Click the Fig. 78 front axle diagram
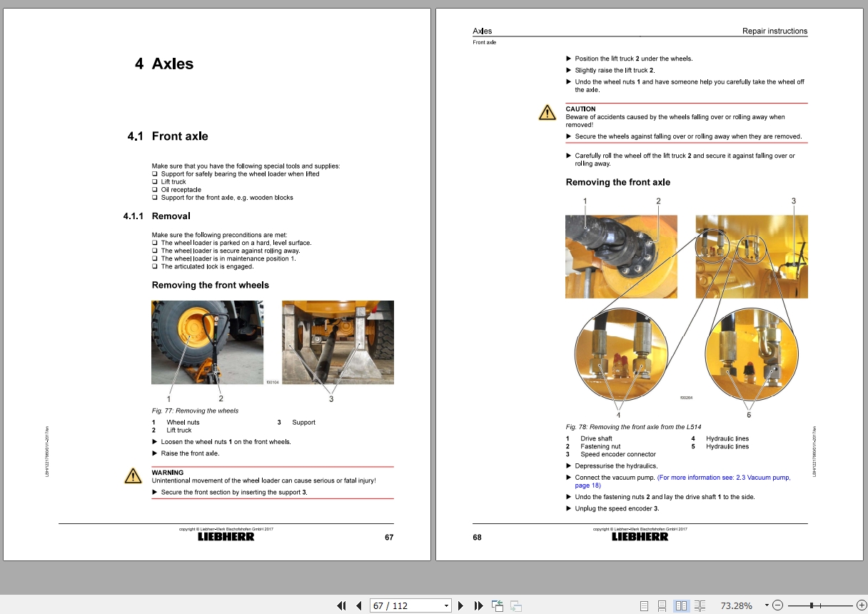Image resolution: width=868 pixels, height=614 pixels. [x=685, y=307]
